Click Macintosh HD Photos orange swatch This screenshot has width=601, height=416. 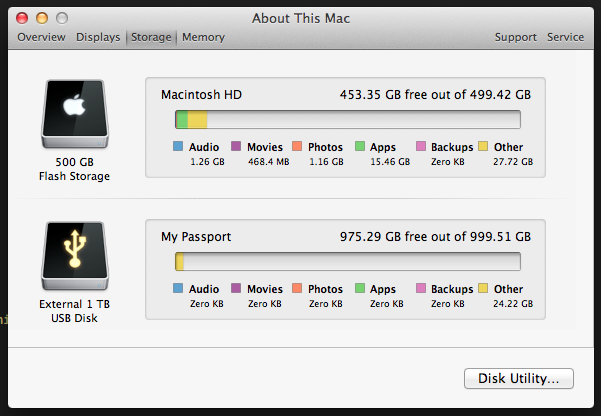click(297, 146)
